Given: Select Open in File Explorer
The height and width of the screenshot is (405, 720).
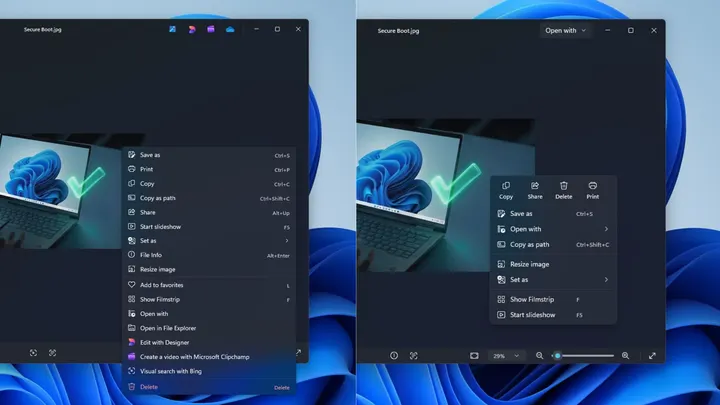Looking at the screenshot, I should (209, 328).
